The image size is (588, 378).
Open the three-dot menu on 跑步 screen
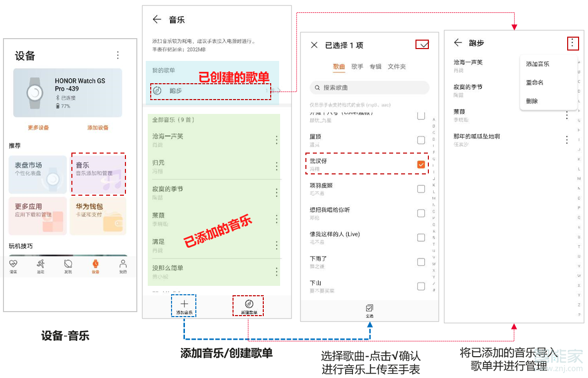(x=573, y=43)
